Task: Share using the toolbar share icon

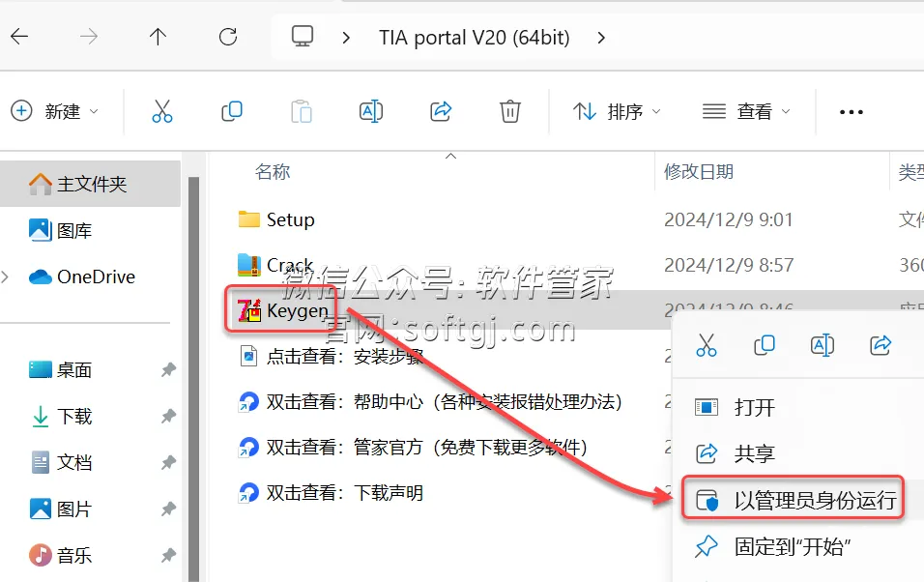Action: click(x=441, y=111)
